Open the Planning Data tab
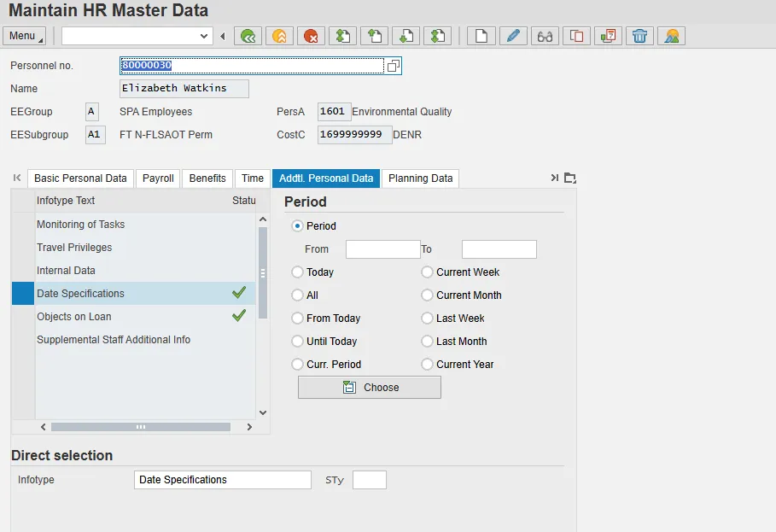 (420, 178)
